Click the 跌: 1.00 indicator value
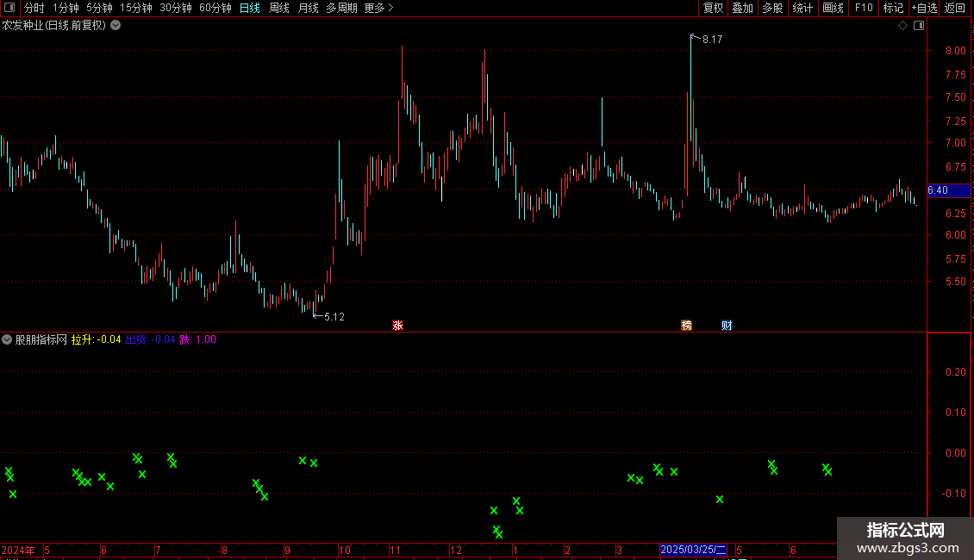974x560 pixels. coord(198,339)
